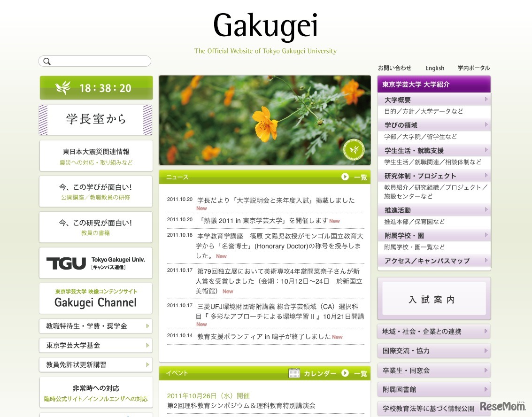Image resolution: width=532 pixels, height=417 pixels.
Task: Click 附属学校・園一覧など text
Action: coord(414,247)
